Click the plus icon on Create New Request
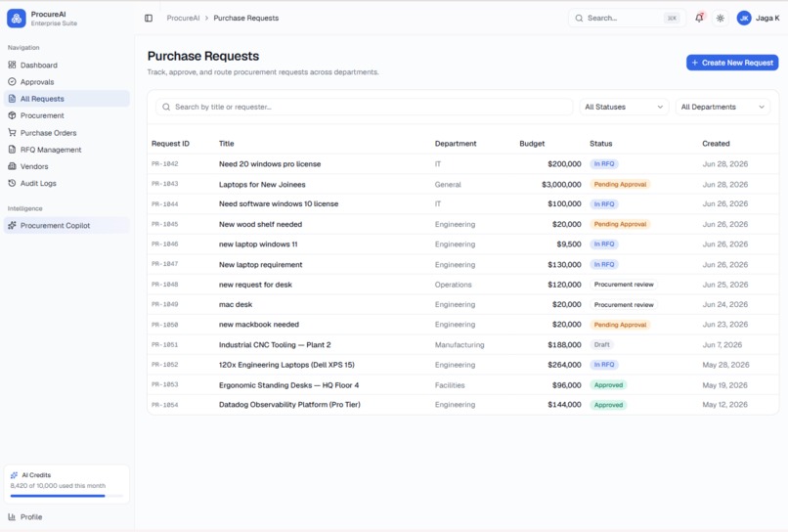The image size is (788, 532). (x=695, y=63)
